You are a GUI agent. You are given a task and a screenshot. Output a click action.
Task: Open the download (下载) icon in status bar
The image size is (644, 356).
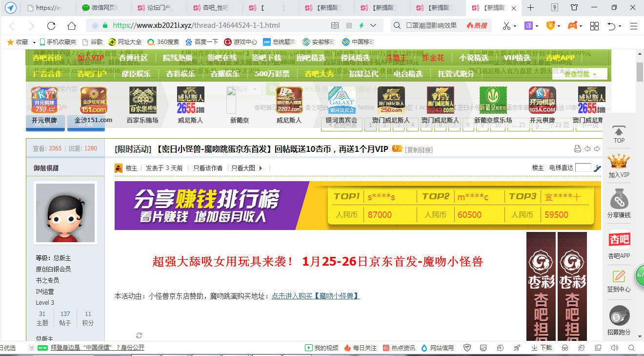[541, 348]
